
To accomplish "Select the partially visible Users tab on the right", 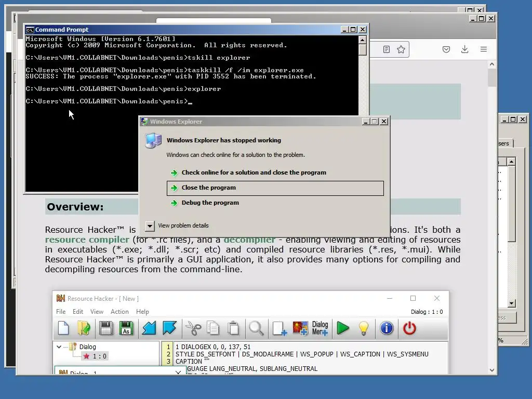I will [x=506, y=143].
